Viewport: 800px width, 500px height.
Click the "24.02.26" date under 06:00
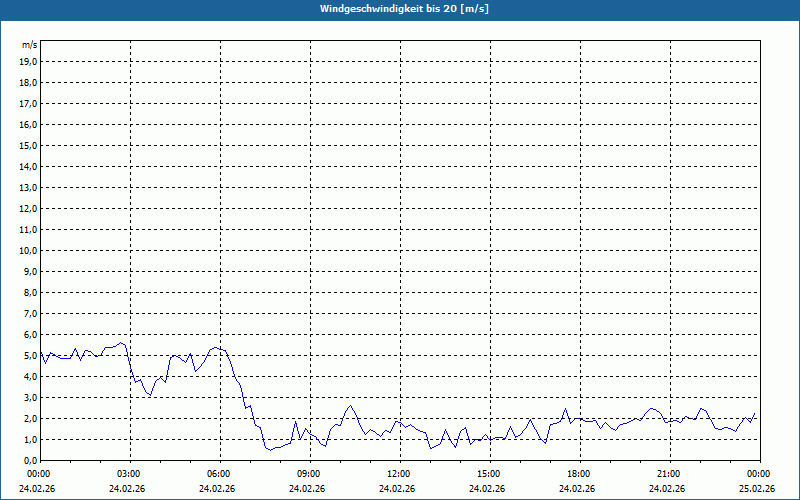217,489
